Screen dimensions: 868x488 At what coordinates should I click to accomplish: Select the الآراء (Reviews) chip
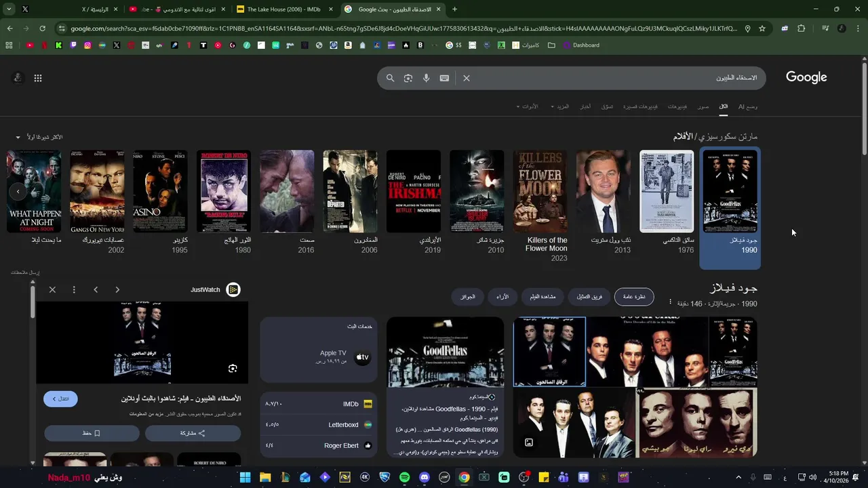pyautogui.click(x=502, y=296)
